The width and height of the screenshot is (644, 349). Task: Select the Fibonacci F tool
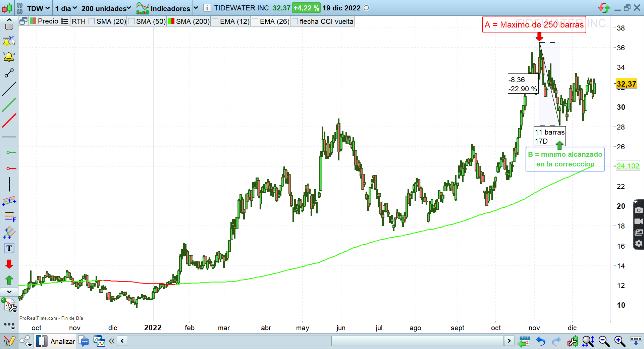pos(10,217)
